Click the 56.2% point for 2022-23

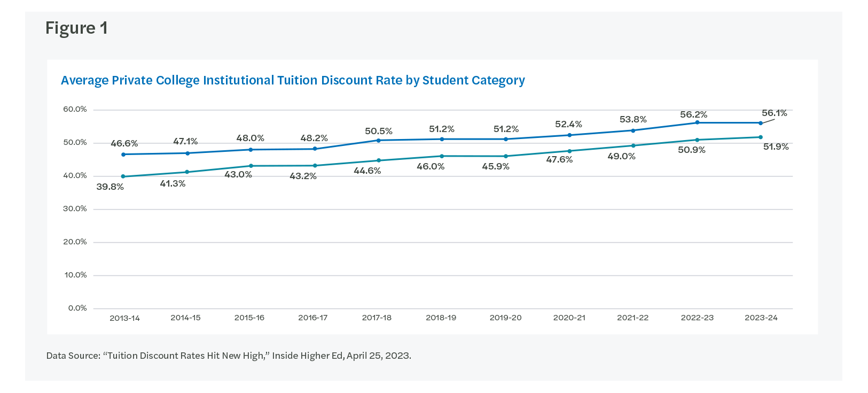pos(697,122)
